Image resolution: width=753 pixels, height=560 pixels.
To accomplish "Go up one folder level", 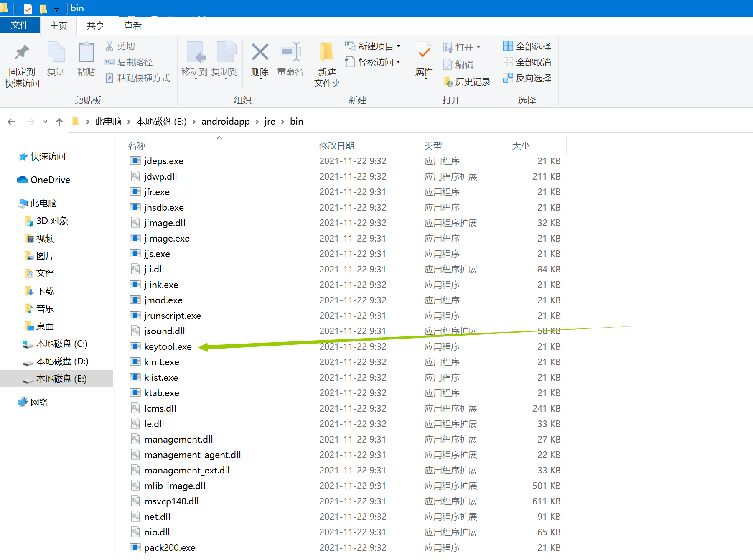I will pyautogui.click(x=59, y=122).
